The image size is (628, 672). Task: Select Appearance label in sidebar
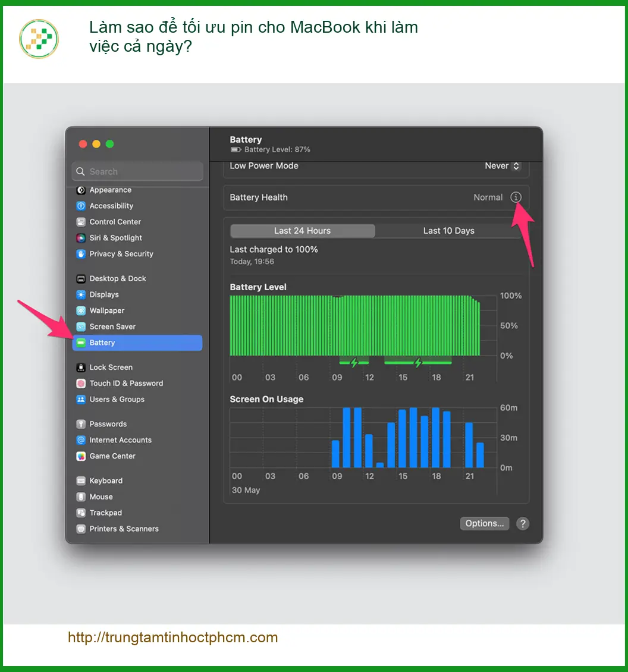tap(110, 190)
